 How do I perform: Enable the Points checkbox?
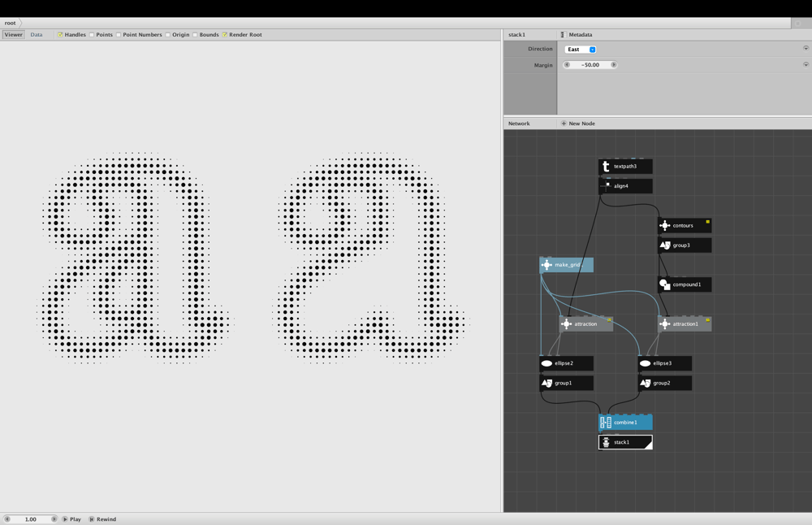[92, 35]
